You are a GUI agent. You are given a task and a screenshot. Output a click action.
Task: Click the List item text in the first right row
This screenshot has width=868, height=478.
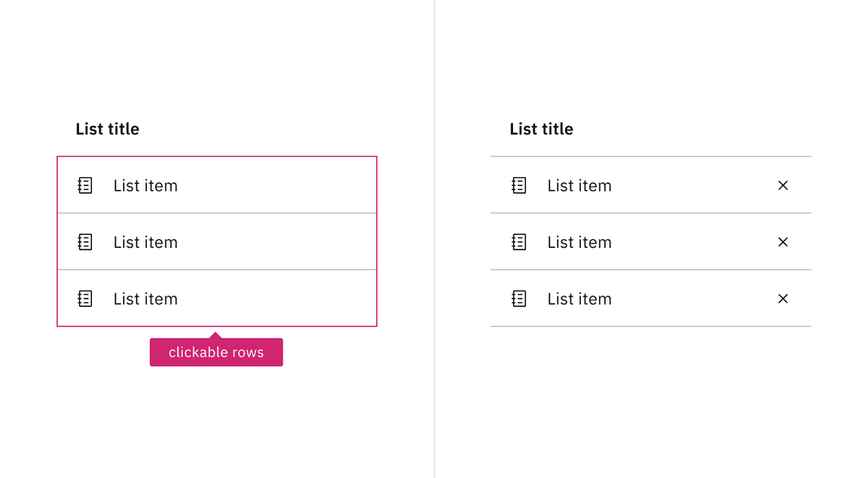pos(579,185)
